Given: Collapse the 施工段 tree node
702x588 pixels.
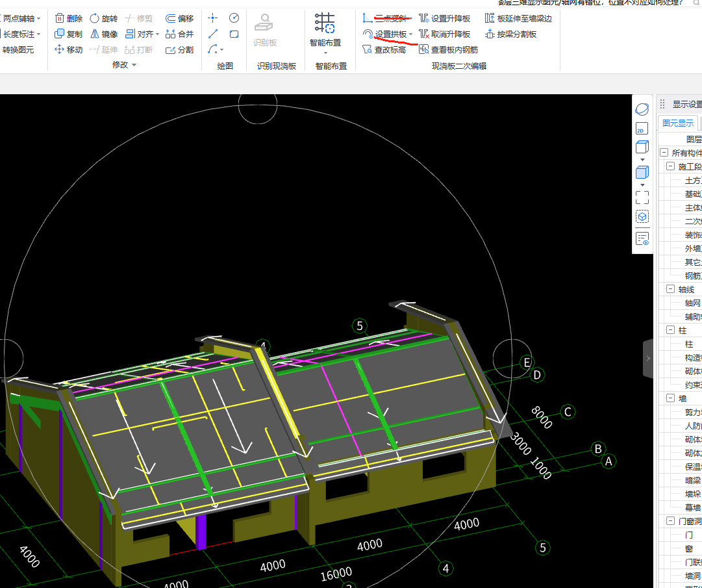Looking at the screenshot, I should tap(670, 166).
